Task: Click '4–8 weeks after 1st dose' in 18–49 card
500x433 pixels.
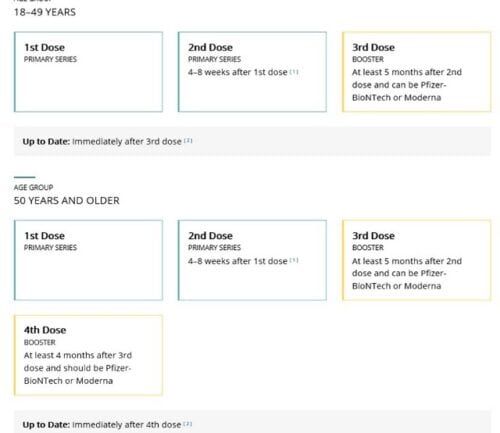Action: [238, 72]
